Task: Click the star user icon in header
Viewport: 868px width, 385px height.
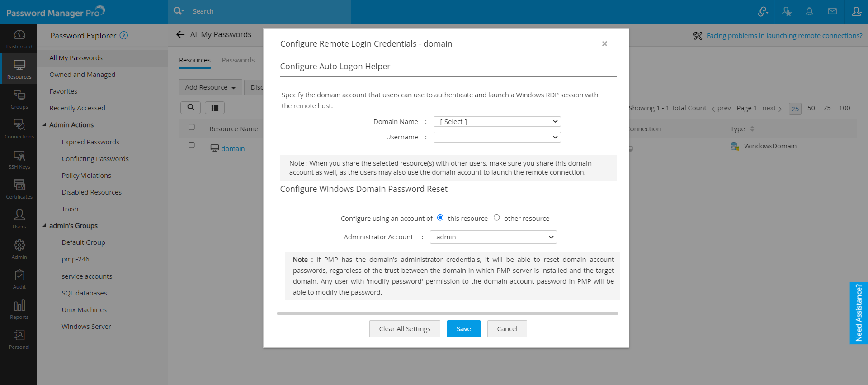Action: (787, 11)
